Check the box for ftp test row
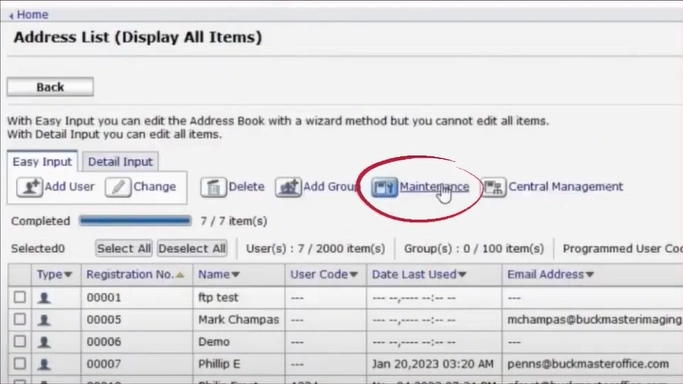 pyautogui.click(x=20, y=297)
